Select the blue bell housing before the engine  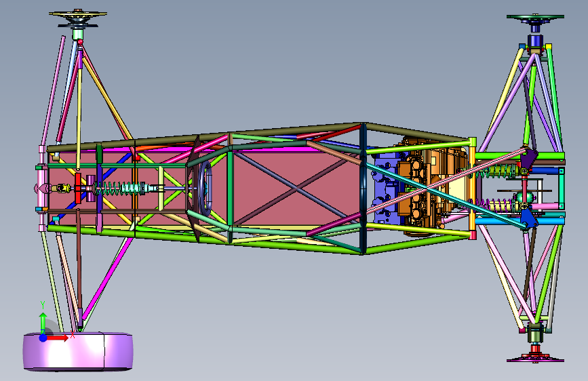[385, 189]
